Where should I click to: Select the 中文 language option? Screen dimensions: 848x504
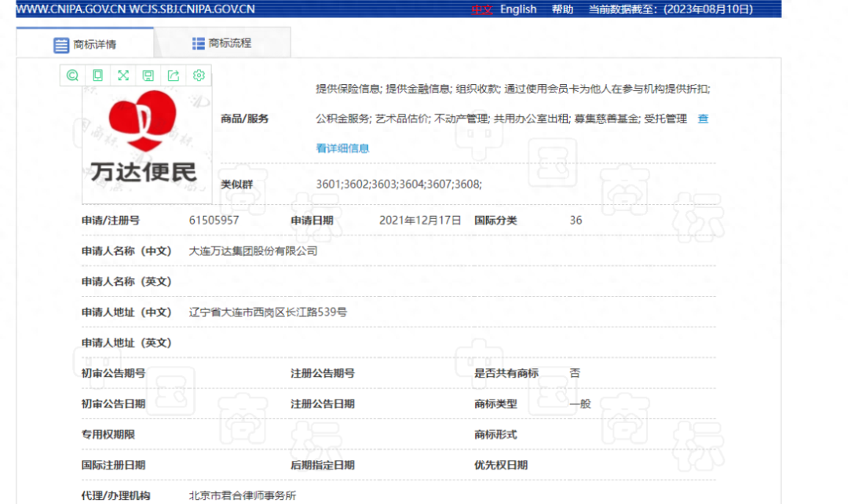coord(481,9)
